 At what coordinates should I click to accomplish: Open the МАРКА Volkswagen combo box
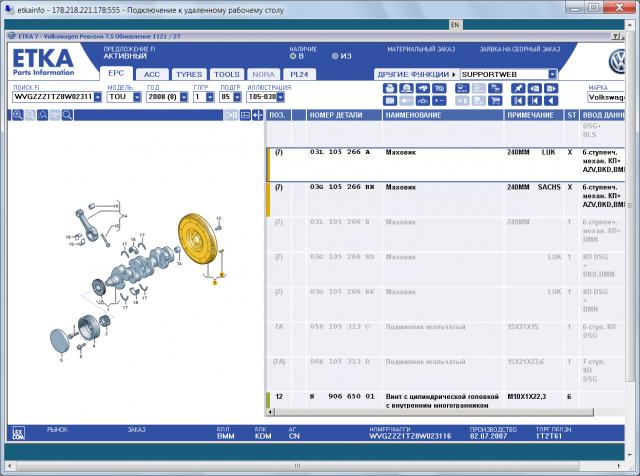click(x=606, y=97)
